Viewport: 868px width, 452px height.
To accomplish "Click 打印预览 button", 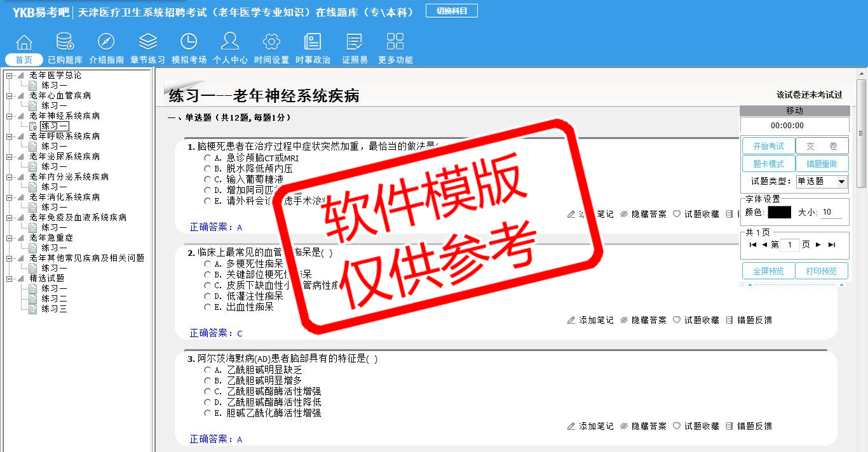I will point(822,271).
